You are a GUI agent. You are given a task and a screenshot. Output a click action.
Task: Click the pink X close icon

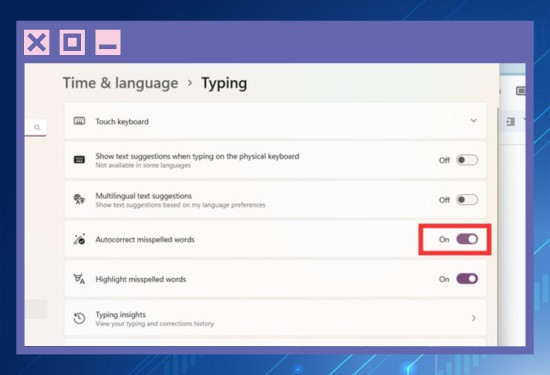point(36,42)
